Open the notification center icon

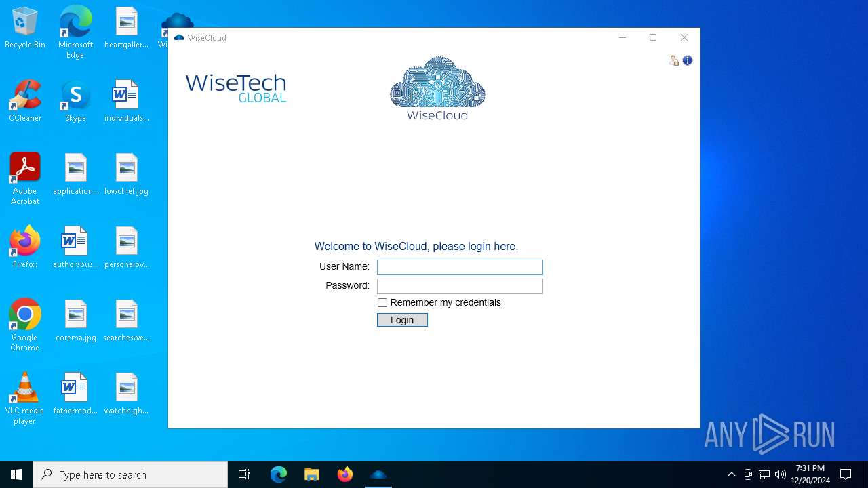(x=846, y=474)
